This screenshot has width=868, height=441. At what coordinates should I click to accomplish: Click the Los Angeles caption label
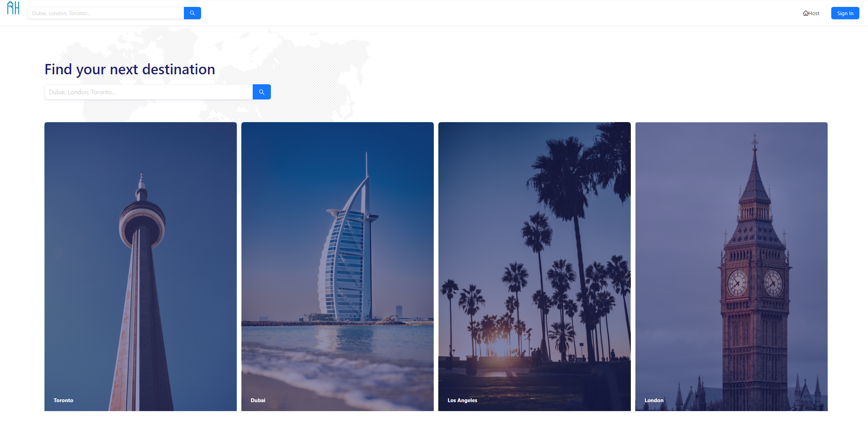[x=462, y=400]
